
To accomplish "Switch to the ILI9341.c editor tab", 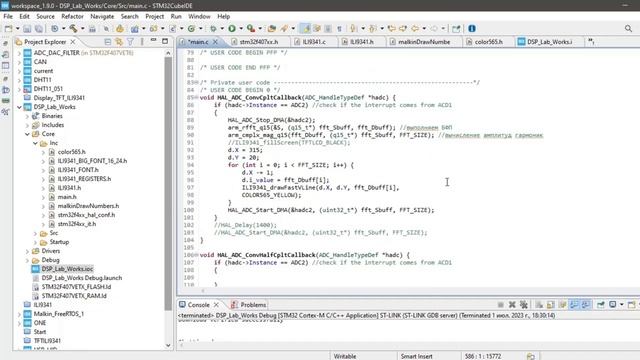I will click(x=314, y=42).
